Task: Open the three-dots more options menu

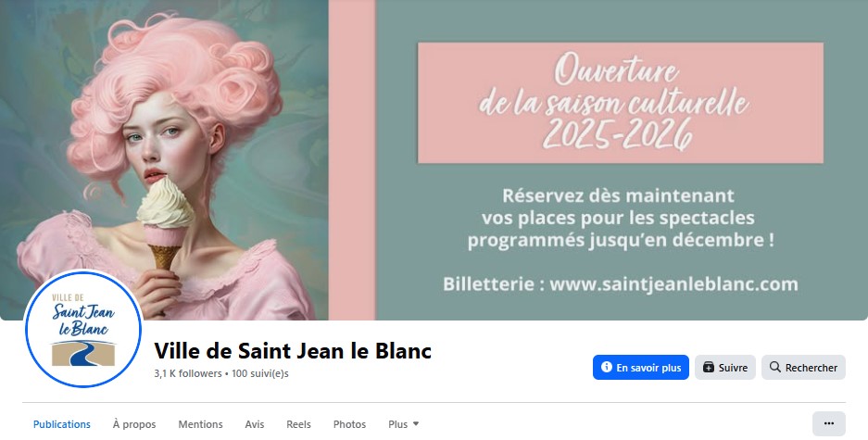Action: [829, 423]
